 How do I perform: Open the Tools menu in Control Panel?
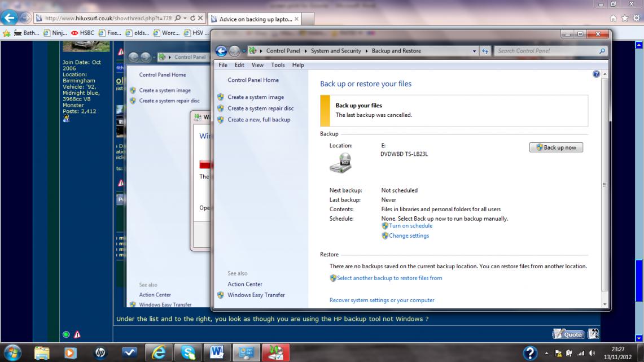point(278,65)
